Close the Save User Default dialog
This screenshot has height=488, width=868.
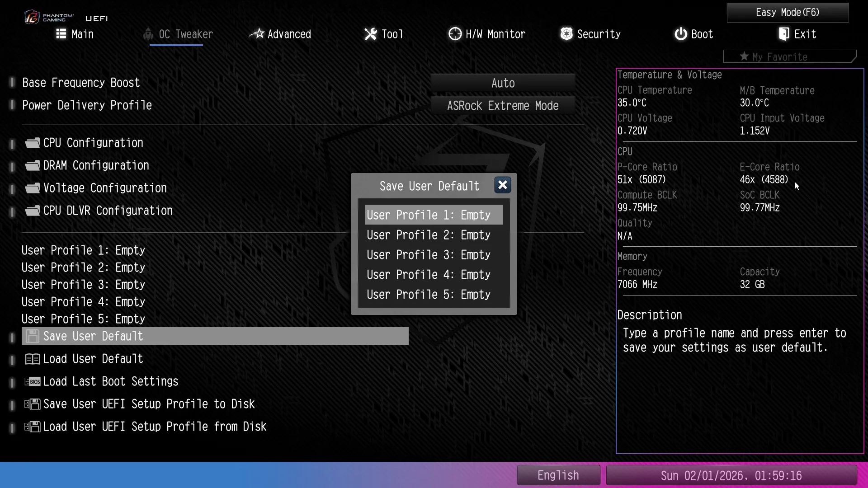coord(502,185)
